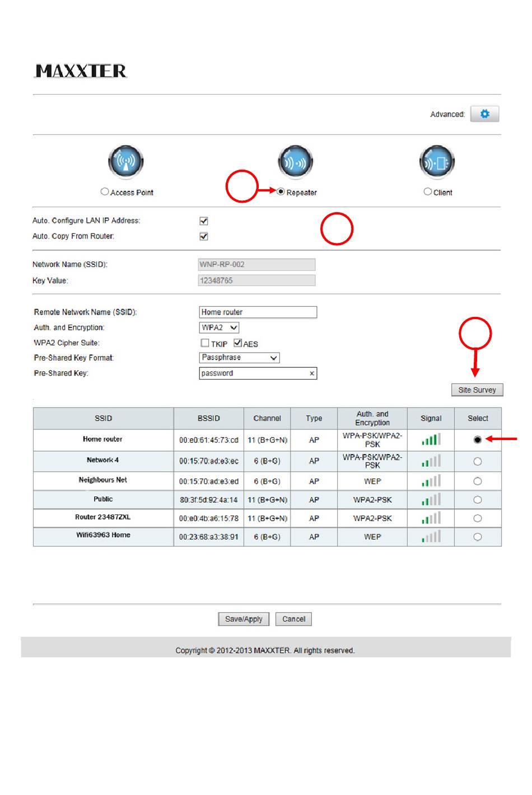Viewport: 532px width, 795px height.
Task: Click channel cell for Home router row
Action: 267,440
